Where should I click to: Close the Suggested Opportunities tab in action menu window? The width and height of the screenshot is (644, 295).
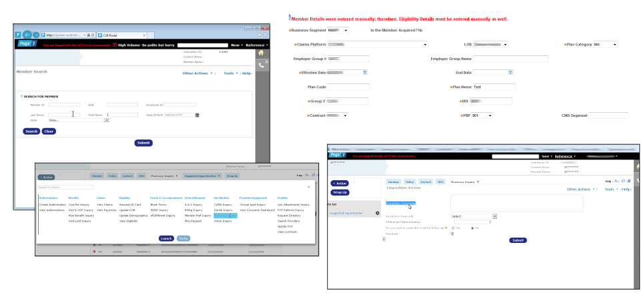pyautogui.click(x=219, y=176)
